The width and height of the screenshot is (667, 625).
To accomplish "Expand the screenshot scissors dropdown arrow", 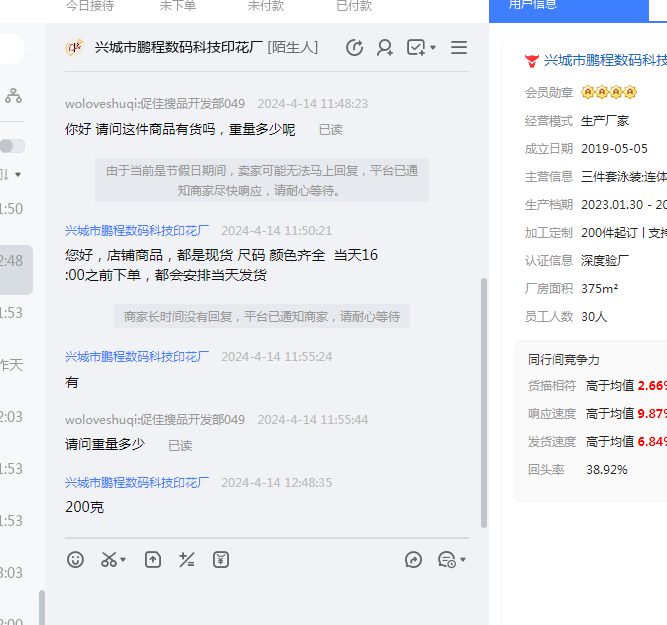I will 123,561.
